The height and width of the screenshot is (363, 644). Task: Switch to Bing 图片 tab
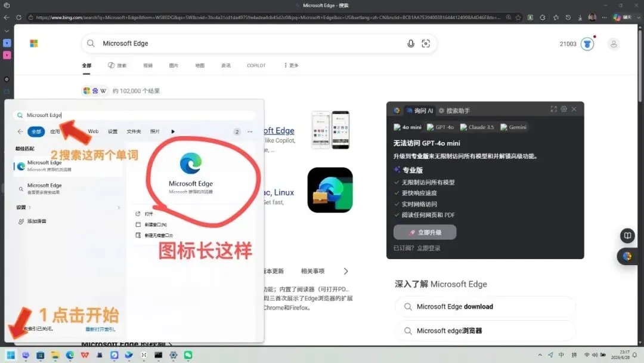coord(174,65)
